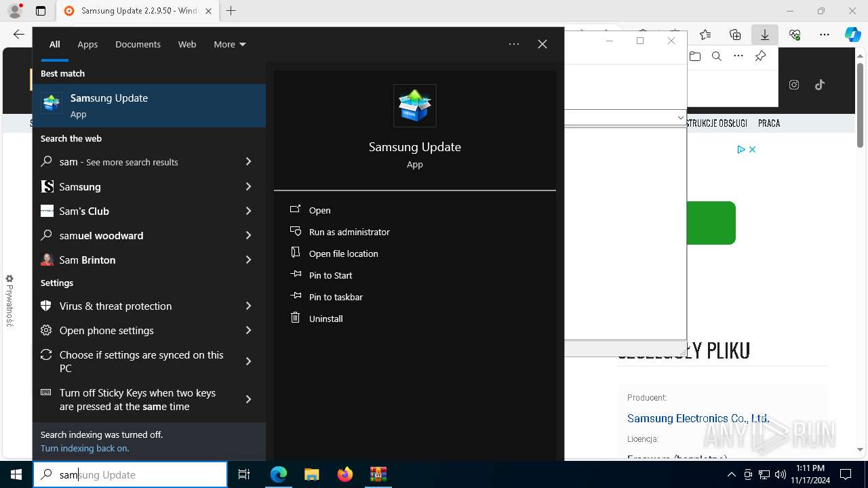Open Edge settings and more menu
This screenshot has width=868, height=488.
(824, 35)
